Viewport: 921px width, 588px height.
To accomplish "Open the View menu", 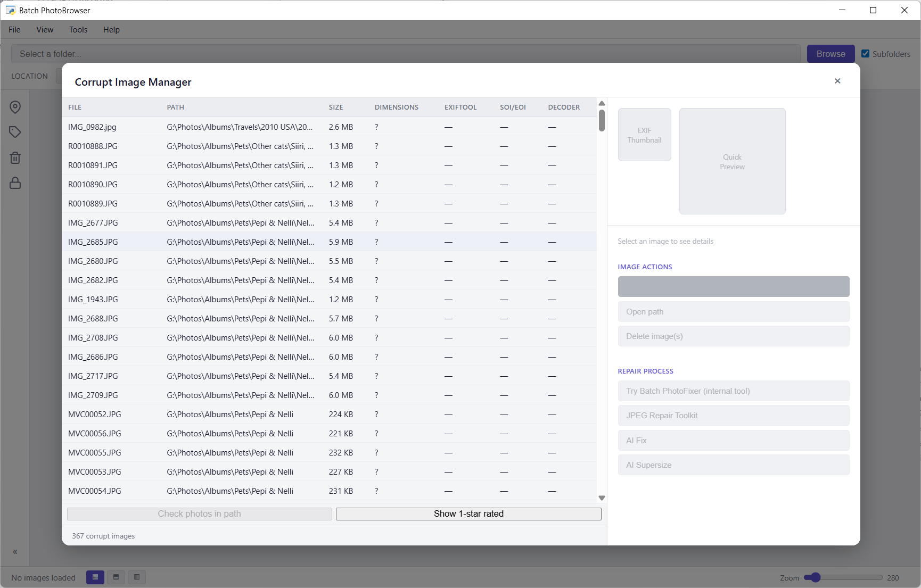I will [x=45, y=30].
